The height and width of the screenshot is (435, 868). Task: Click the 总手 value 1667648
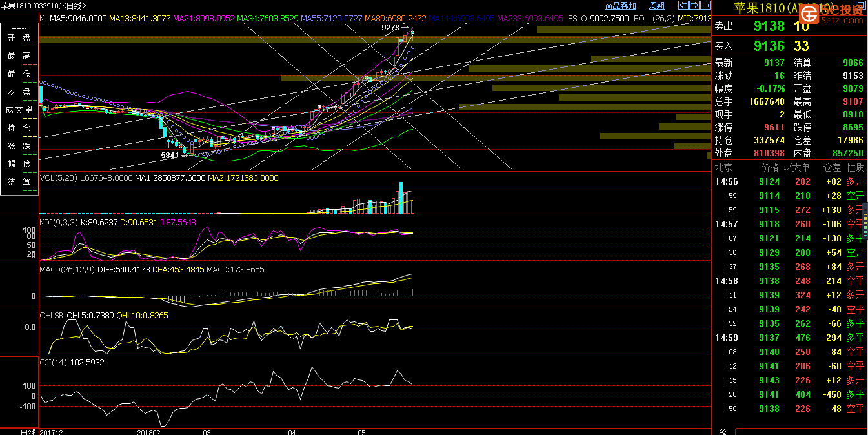[766, 101]
